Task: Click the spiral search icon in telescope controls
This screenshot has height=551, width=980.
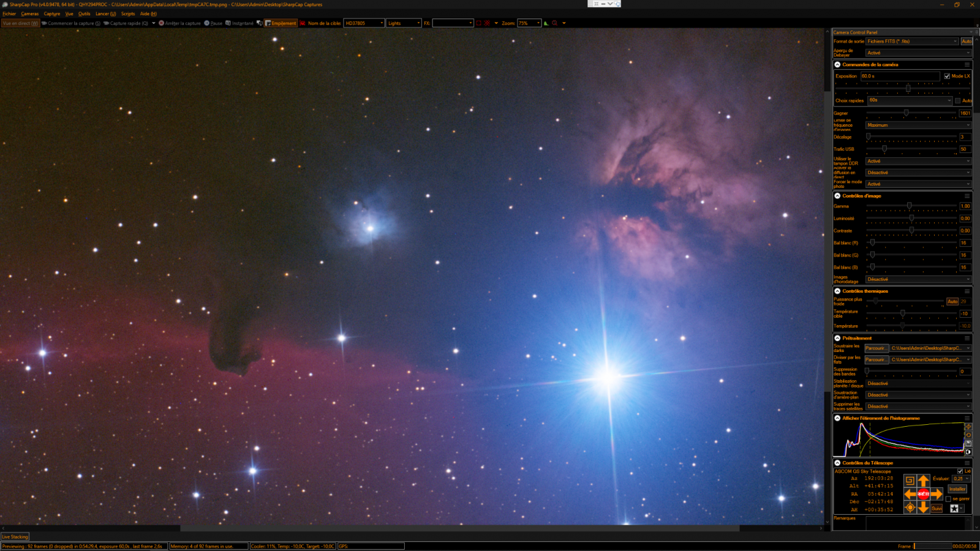Action: (910, 481)
